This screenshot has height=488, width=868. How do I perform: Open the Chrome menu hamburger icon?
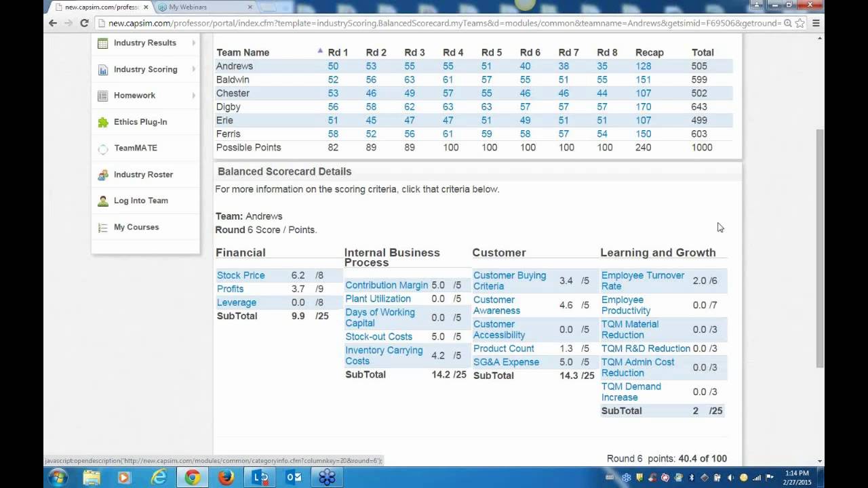pos(816,23)
